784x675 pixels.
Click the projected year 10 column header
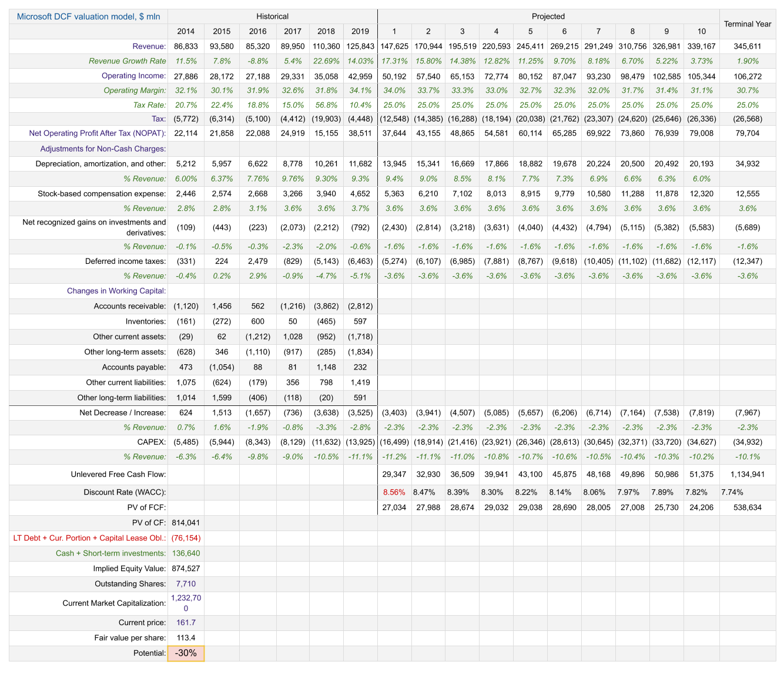[x=701, y=32]
